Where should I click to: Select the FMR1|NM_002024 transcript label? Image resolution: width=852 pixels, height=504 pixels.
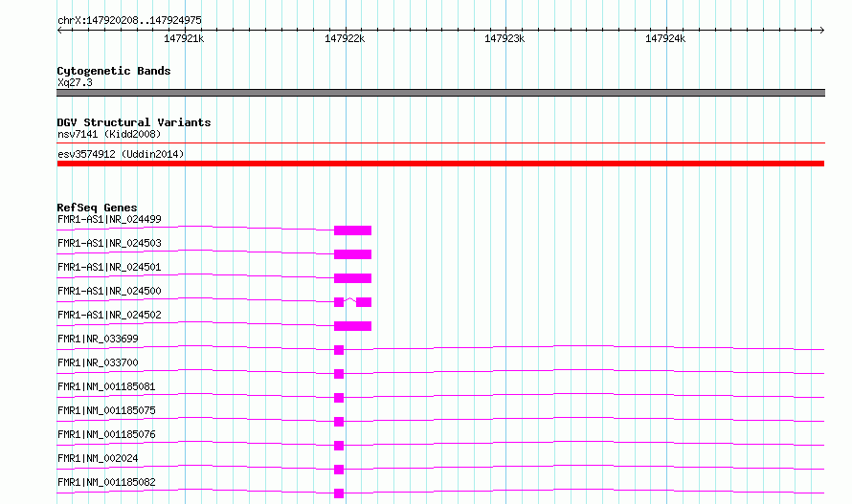click(98, 458)
